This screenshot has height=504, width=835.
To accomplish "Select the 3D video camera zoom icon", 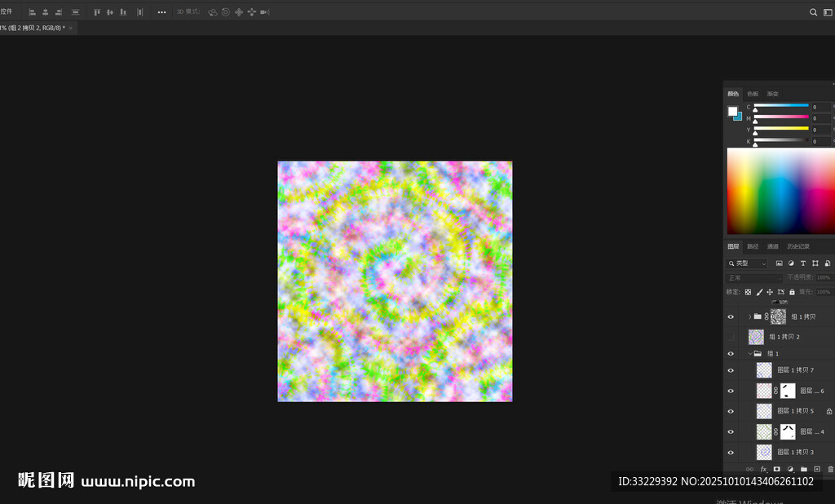I will point(265,11).
